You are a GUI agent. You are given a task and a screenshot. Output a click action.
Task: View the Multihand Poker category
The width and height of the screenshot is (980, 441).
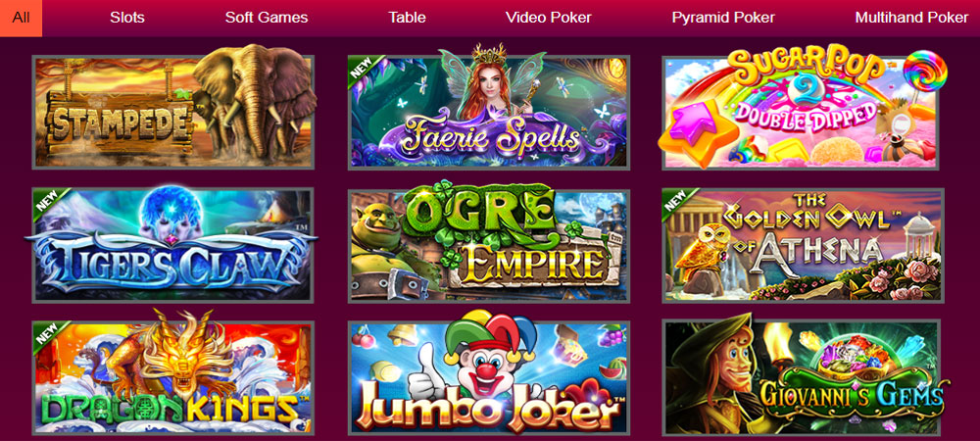(911, 18)
